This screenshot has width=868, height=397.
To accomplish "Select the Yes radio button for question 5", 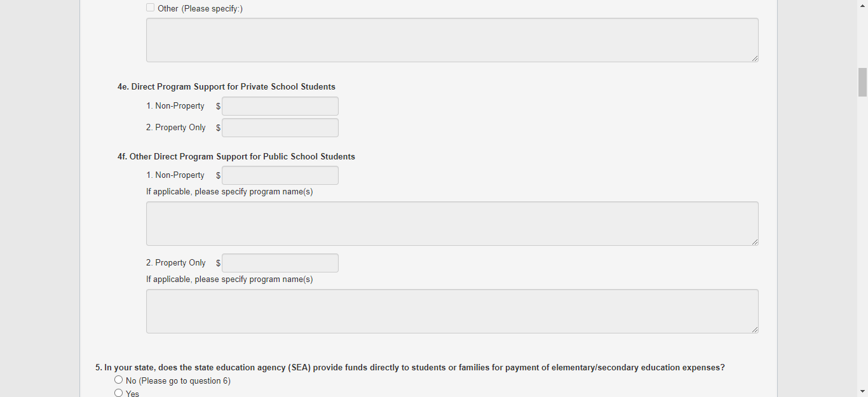I will click(118, 393).
